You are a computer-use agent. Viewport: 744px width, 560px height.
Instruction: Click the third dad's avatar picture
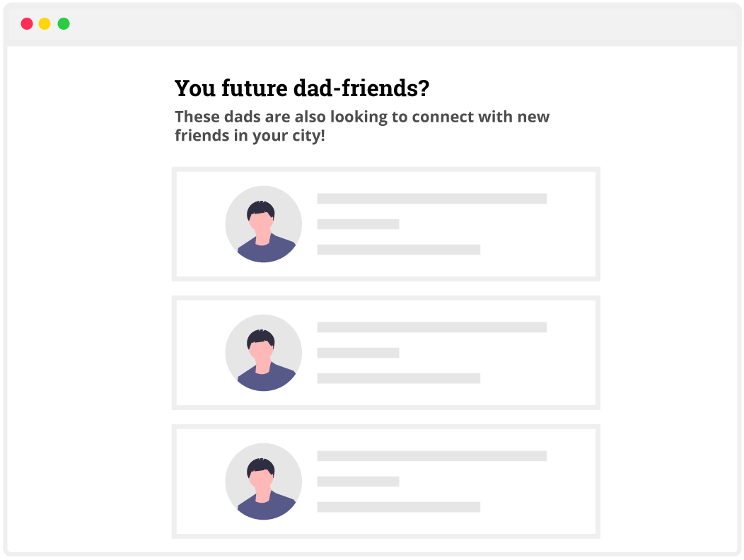pyautogui.click(x=263, y=482)
